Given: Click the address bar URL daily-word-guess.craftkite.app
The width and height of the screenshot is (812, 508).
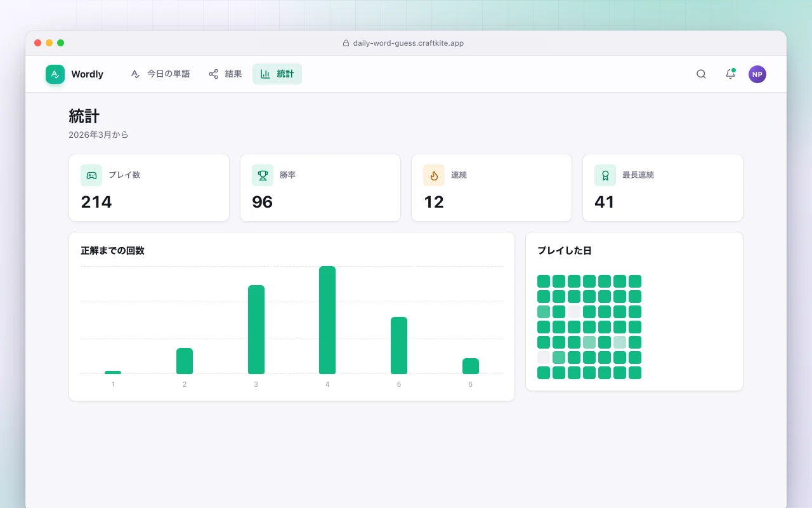Looking at the screenshot, I should click(x=409, y=43).
